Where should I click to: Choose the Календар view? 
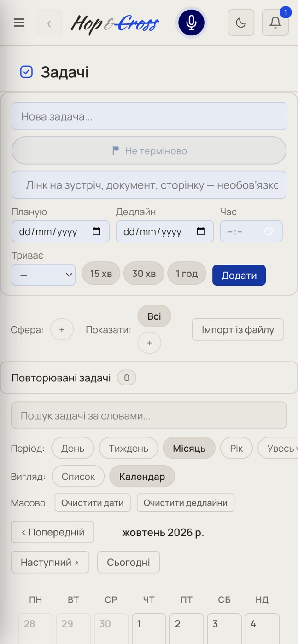[x=142, y=477]
